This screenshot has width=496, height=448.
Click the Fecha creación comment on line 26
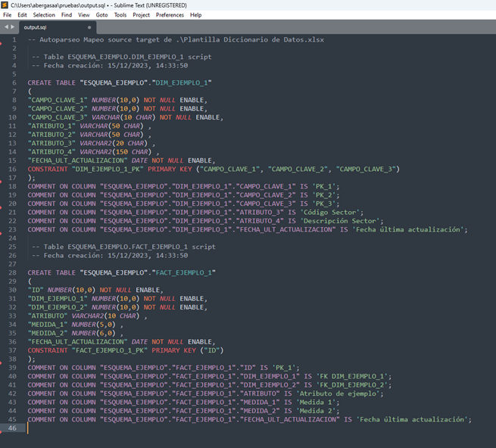(110, 256)
